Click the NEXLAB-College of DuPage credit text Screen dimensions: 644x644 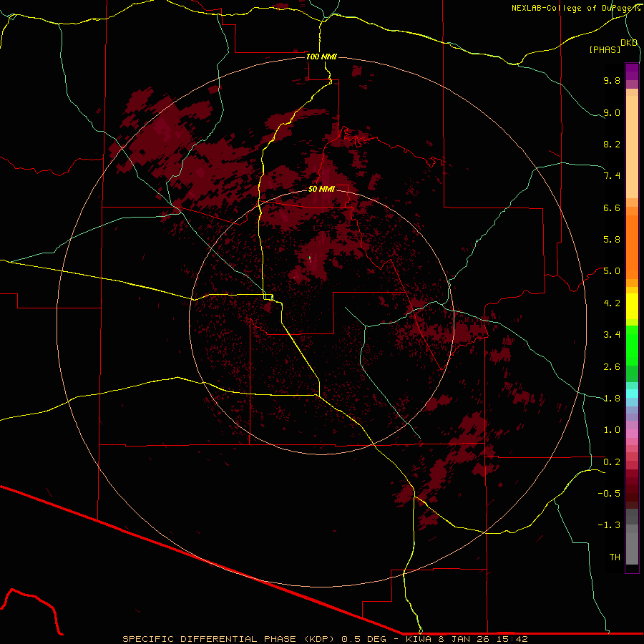573,8
